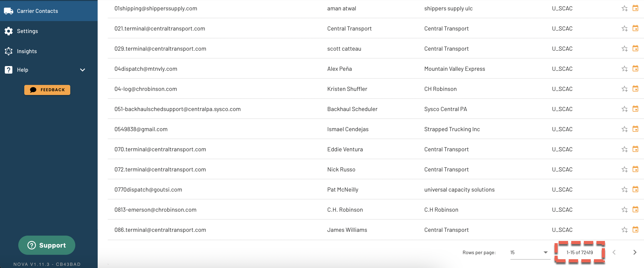The image size is (644, 268).
Task: Open calendar for Kristen Shuffler row
Action: pyautogui.click(x=635, y=89)
